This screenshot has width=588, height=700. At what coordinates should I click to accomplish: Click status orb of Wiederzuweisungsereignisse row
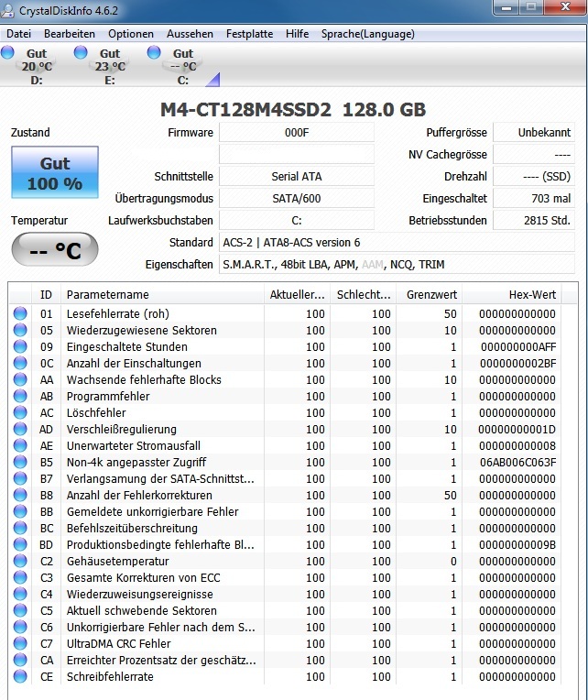coord(20,595)
